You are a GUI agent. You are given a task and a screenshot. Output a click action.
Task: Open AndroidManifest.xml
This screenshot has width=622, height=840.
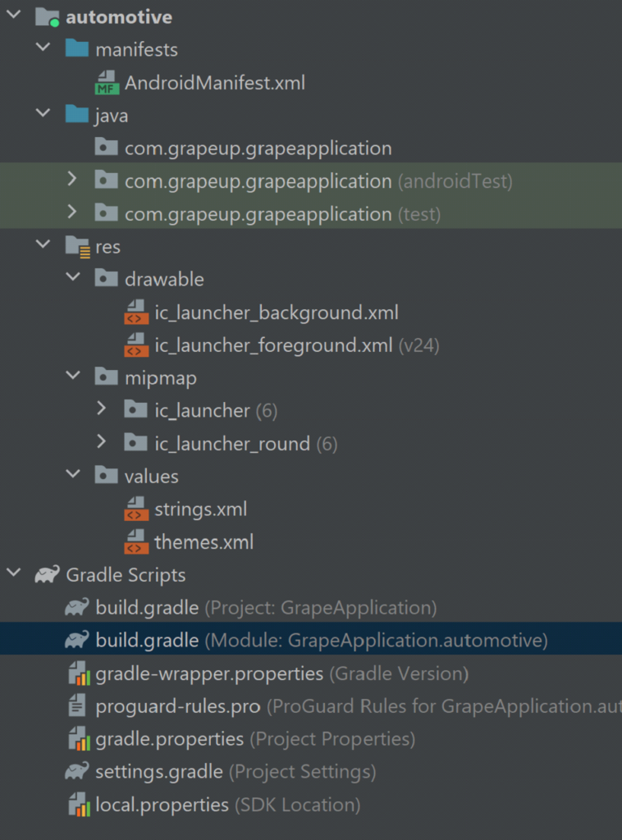[x=215, y=83]
